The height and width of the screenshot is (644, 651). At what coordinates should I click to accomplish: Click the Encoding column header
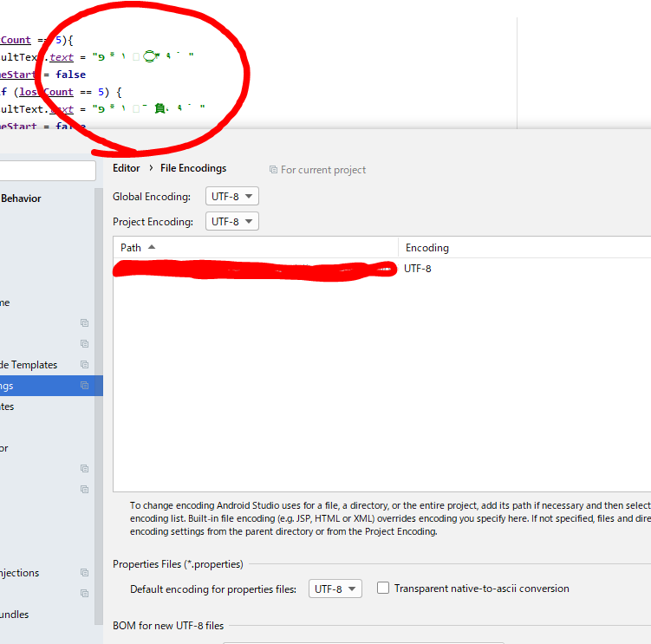(427, 248)
